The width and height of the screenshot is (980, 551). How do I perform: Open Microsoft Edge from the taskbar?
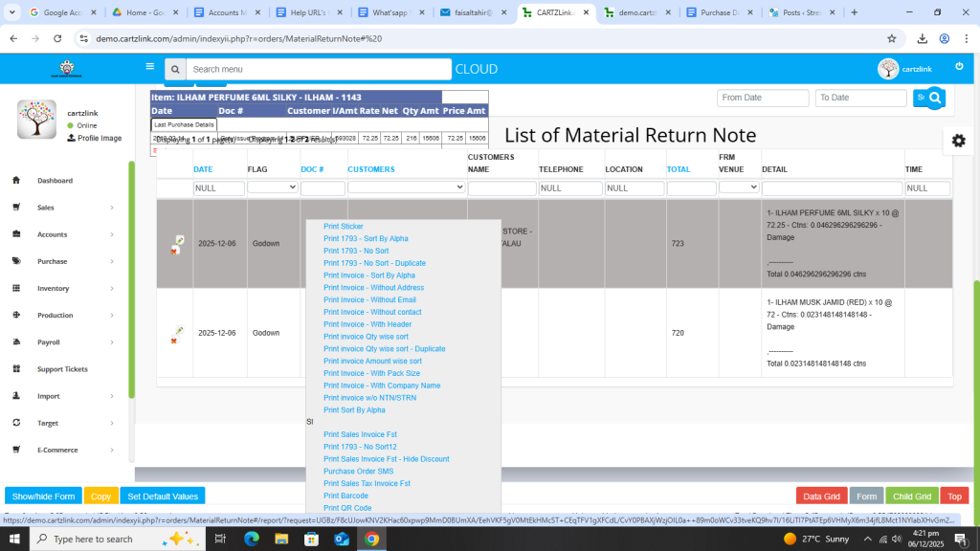(252, 540)
